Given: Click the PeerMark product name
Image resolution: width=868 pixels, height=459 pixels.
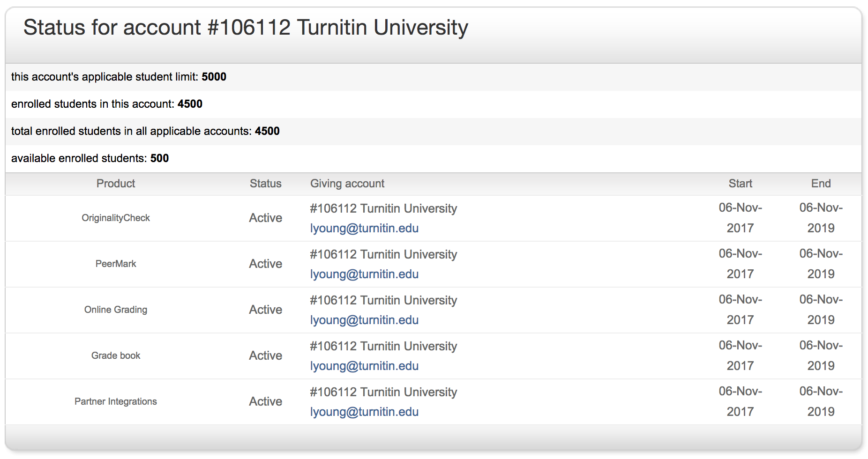Looking at the screenshot, I should tap(116, 264).
